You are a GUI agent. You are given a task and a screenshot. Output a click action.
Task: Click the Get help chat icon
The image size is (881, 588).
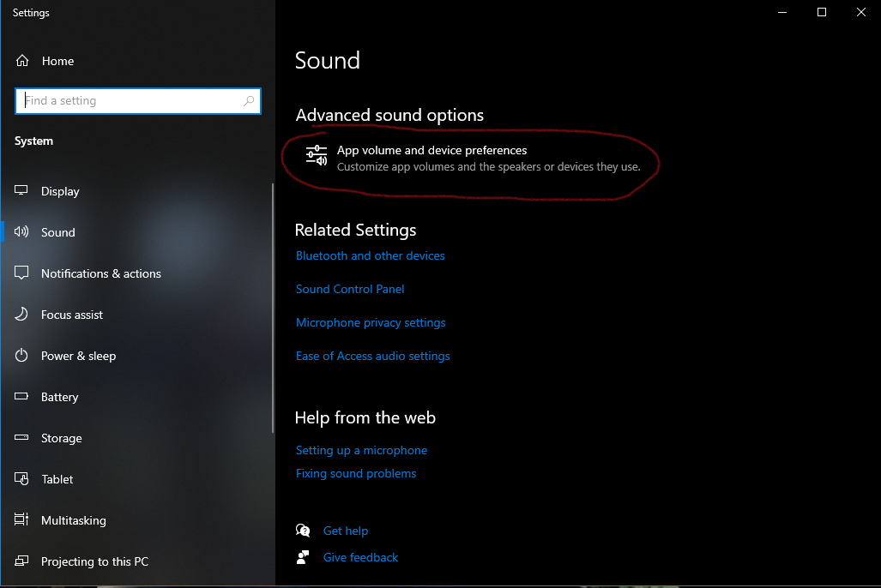[x=302, y=531]
